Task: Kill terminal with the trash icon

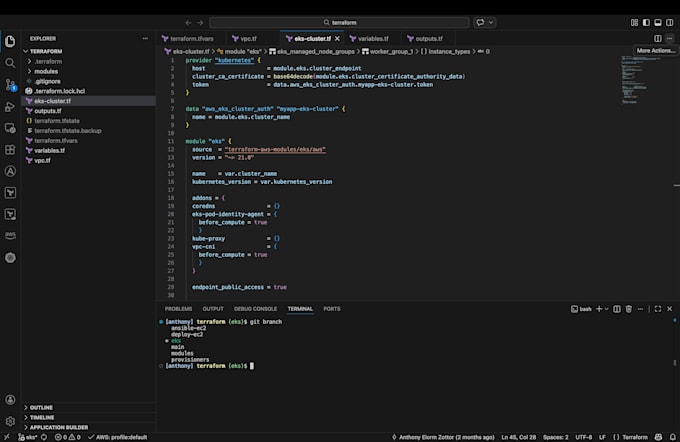Action: [628, 309]
